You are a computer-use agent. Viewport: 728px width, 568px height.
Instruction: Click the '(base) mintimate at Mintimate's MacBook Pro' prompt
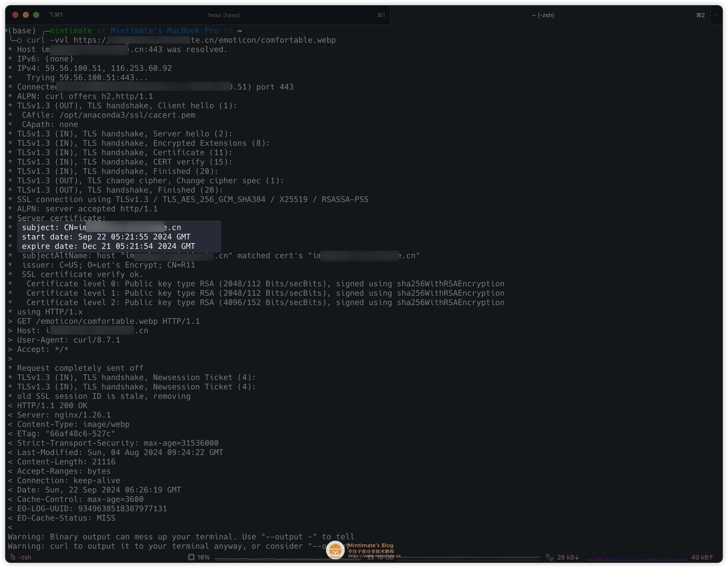click(125, 31)
